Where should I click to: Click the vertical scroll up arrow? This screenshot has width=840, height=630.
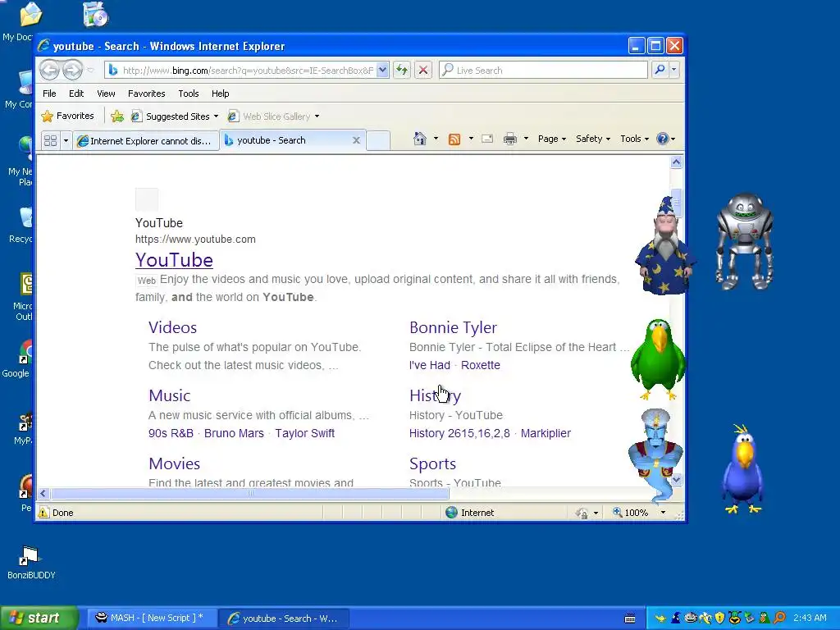676,162
